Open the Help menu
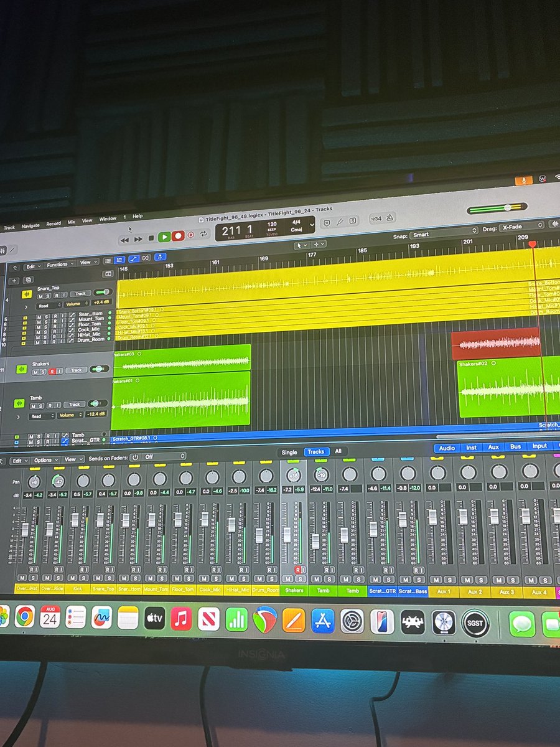Image resolution: width=560 pixels, height=747 pixels. coord(138,216)
